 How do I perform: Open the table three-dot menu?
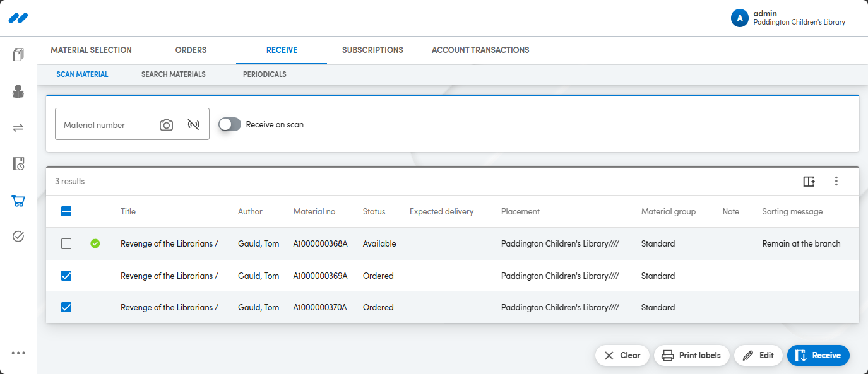pyautogui.click(x=836, y=182)
